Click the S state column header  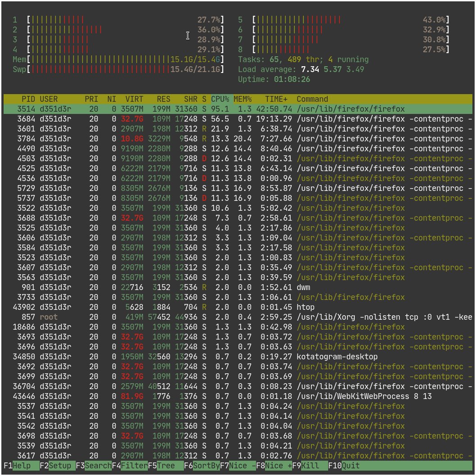pyautogui.click(x=204, y=99)
